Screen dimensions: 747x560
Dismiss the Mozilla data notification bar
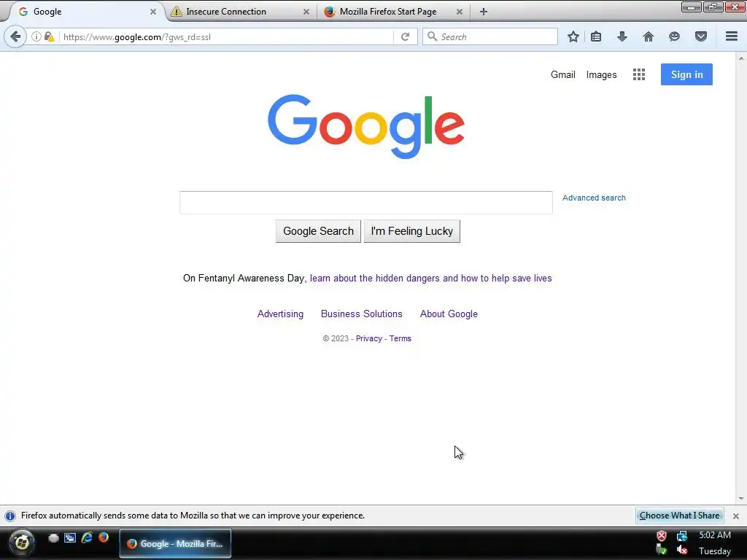click(736, 516)
